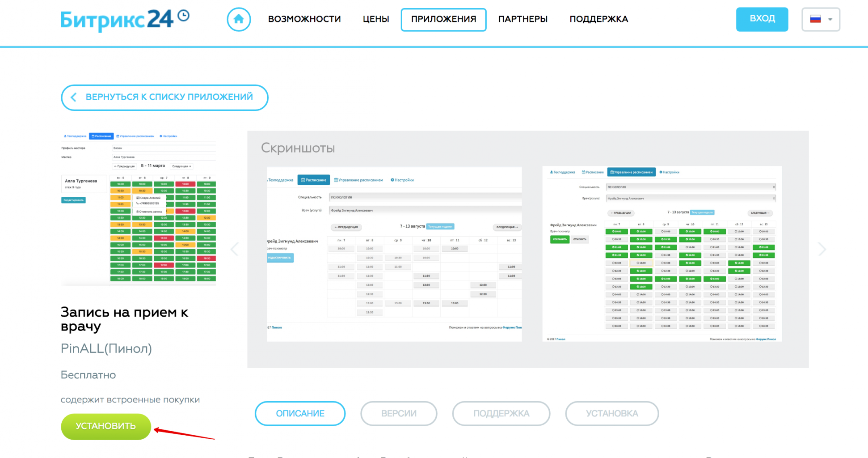Open the language flag dropdown
Screen dimensions: 868x458
point(821,19)
